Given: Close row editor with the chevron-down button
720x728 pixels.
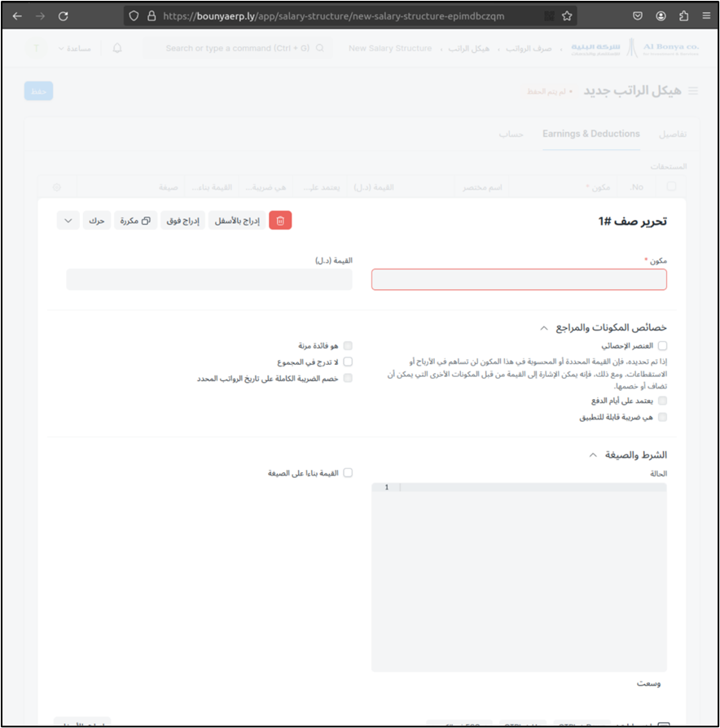Looking at the screenshot, I should (68, 221).
